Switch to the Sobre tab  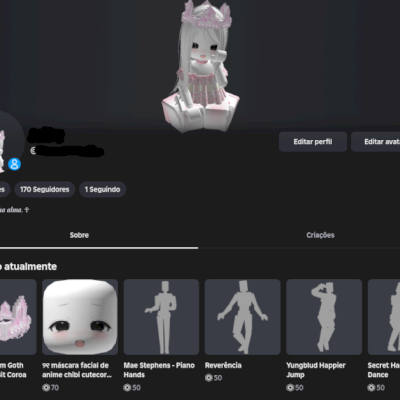point(79,235)
